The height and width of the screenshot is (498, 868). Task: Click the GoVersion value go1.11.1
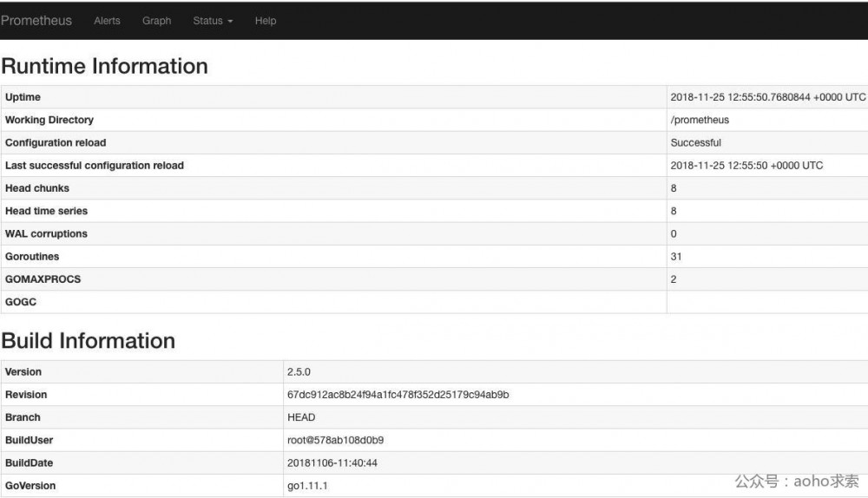pos(307,485)
